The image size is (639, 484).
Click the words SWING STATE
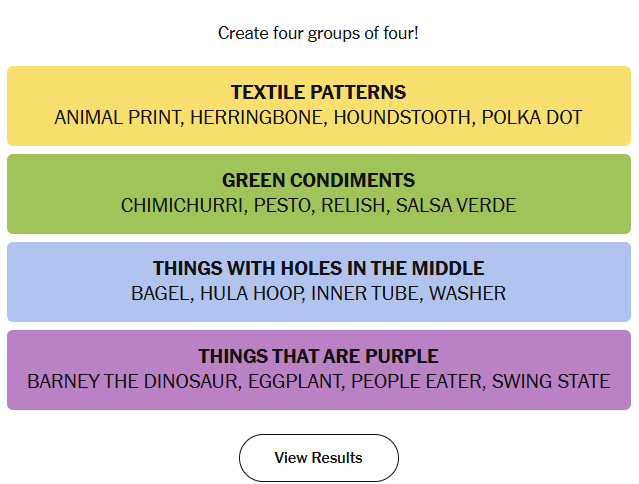tap(550, 382)
